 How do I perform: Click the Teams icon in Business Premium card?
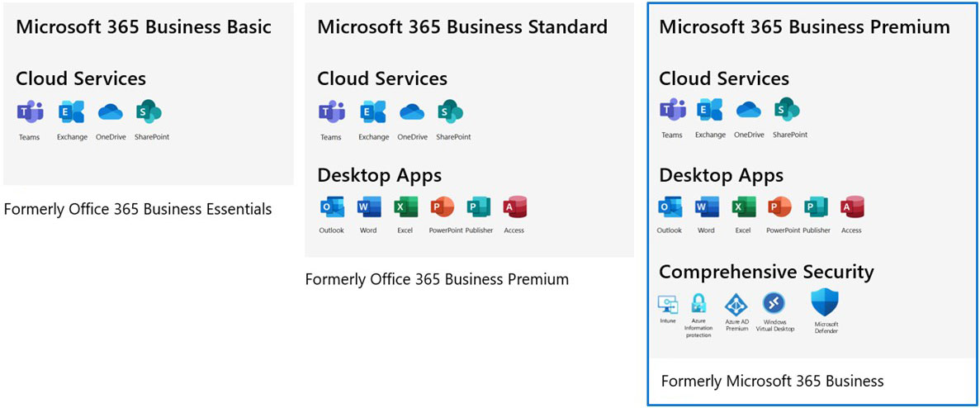[672, 110]
